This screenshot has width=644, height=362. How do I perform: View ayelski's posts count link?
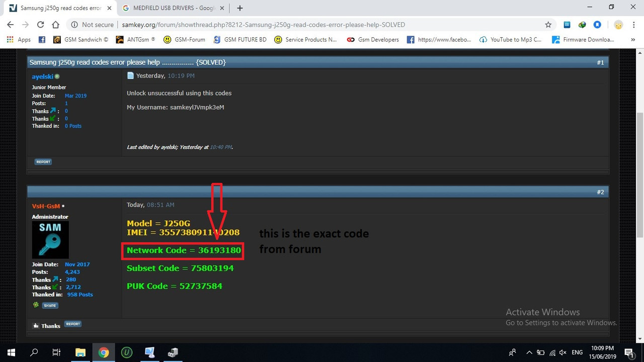tap(66, 103)
